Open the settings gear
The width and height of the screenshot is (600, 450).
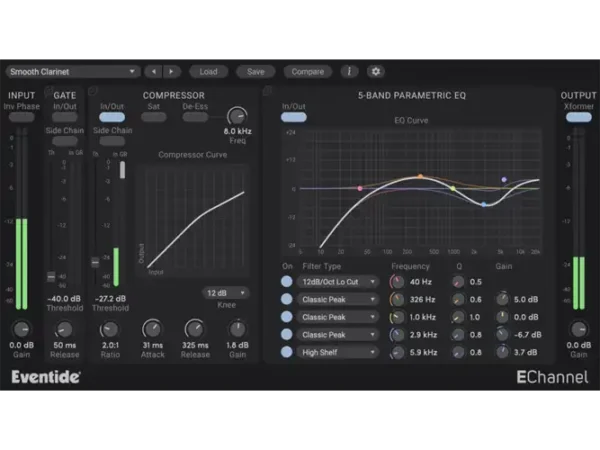tap(376, 72)
